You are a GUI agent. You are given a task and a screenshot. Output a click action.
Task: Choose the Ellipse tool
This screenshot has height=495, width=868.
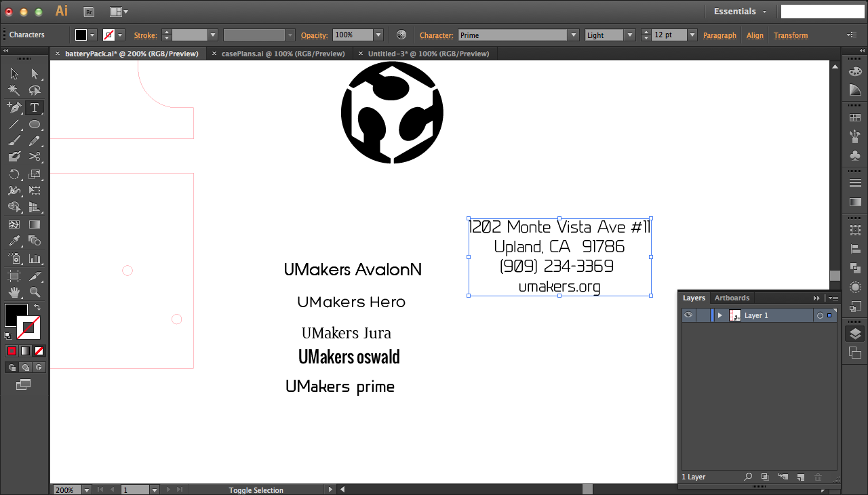pyautogui.click(x=35, y=124)
